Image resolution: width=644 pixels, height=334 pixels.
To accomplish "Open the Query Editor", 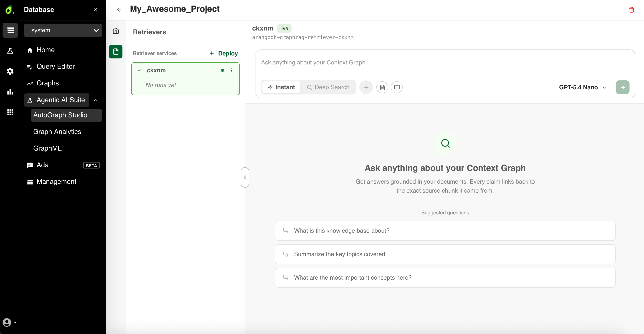I will click(63, 67).
